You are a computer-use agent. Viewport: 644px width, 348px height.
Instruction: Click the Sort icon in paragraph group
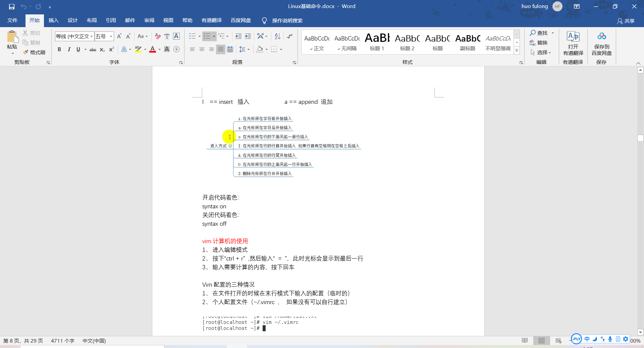tap(277, 36)
